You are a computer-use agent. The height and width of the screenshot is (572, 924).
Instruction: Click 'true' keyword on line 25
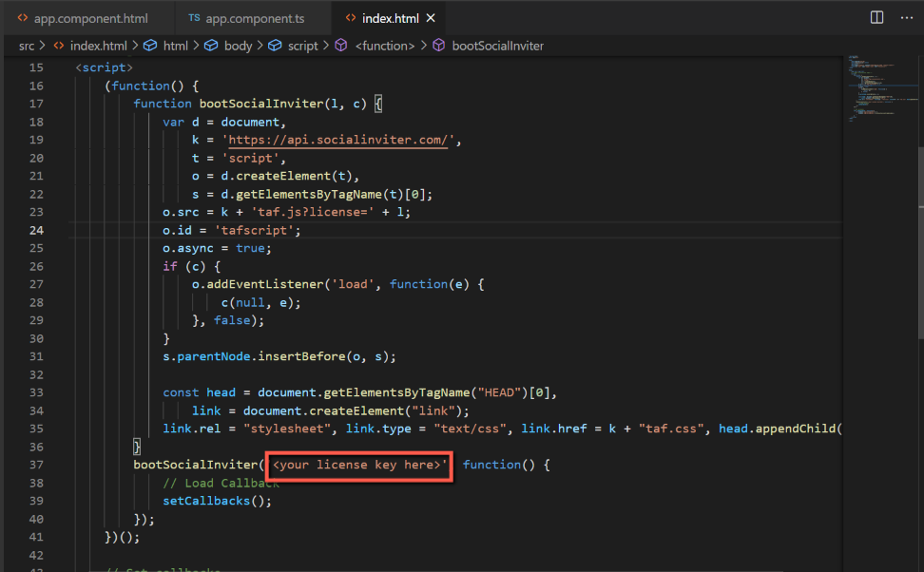[250, 248]
